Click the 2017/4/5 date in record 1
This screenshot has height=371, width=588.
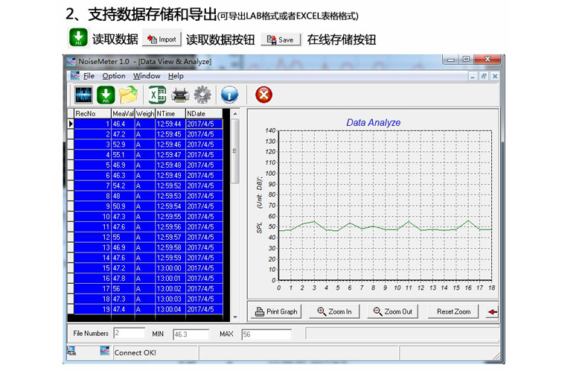click(204, 124)
